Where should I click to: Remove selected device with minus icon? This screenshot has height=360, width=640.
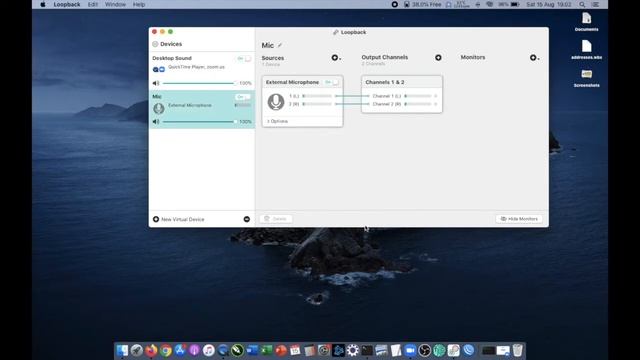point(247,219)
